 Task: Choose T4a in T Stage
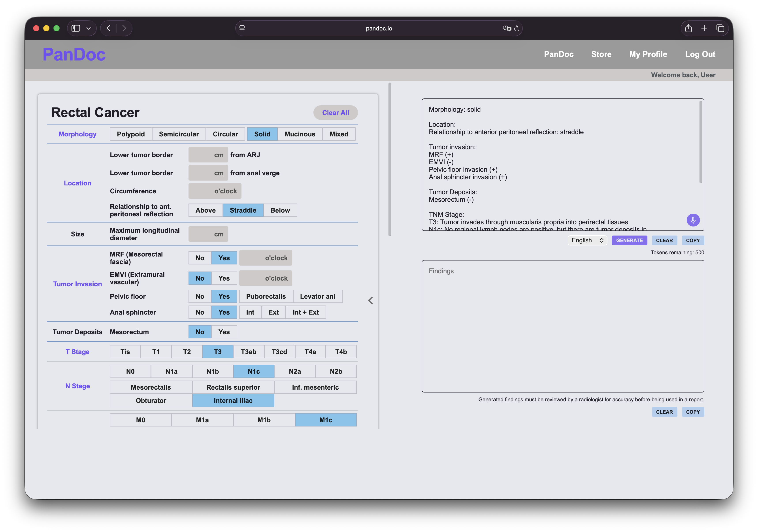click(310, 352)
